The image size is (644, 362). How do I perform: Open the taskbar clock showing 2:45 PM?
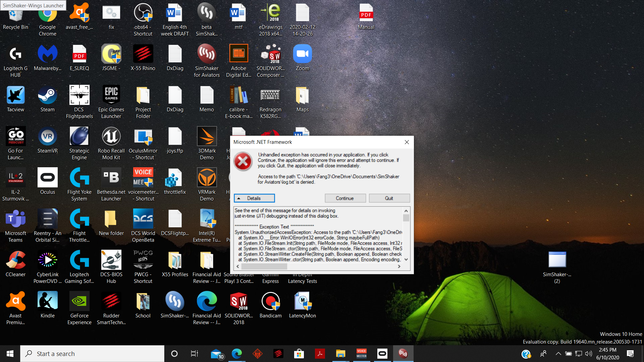pyautogui.click(x=607, y=354)
